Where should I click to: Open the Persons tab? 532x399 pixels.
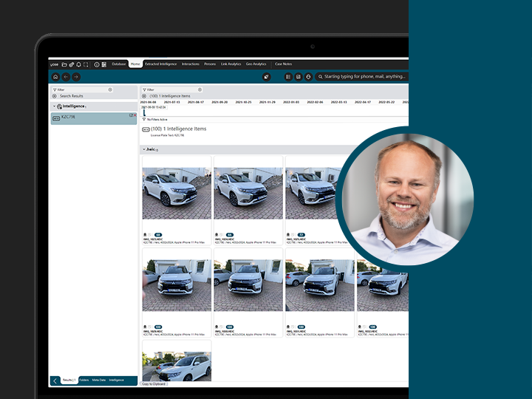210,64
